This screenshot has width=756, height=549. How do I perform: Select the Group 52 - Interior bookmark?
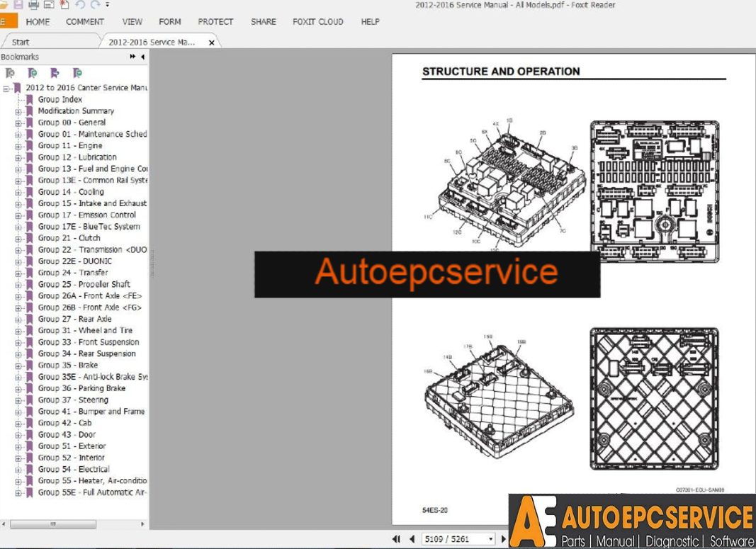click(x=72, y=458)
